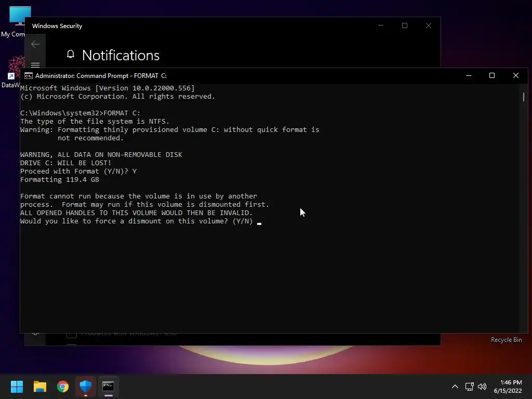Screen dimensions: 532x399
Task: Minimize the Command Prompt window
Action: pyautogui.click(x=469, y=76)
